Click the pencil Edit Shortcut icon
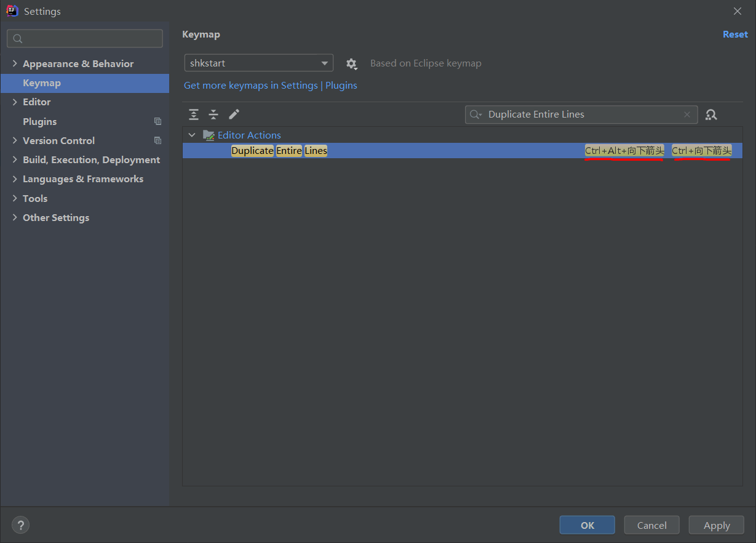This screenshot has height=543, width=756. click(x=234, y=115)
